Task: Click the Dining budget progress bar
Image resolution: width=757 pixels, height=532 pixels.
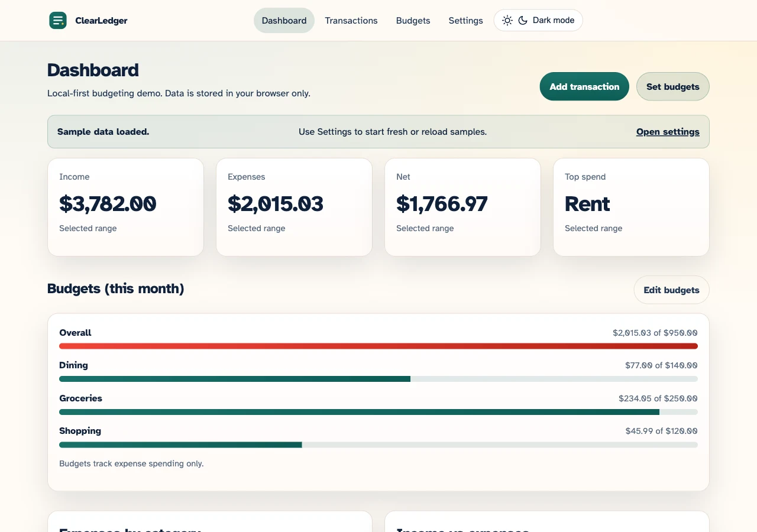Action: [x=378, y=379]
